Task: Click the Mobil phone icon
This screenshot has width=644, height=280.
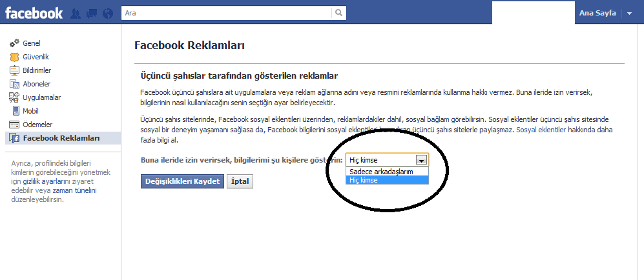Action: click(16, 111)
